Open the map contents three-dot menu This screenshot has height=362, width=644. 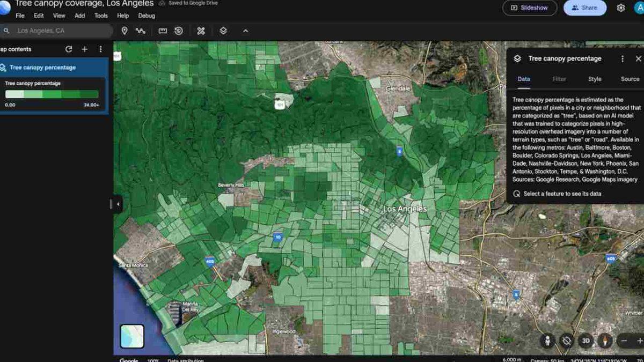click(x=100, y=49)
